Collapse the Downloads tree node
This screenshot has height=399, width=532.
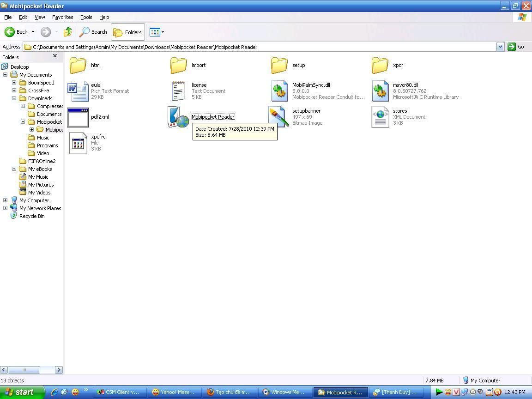pos(14,98)
